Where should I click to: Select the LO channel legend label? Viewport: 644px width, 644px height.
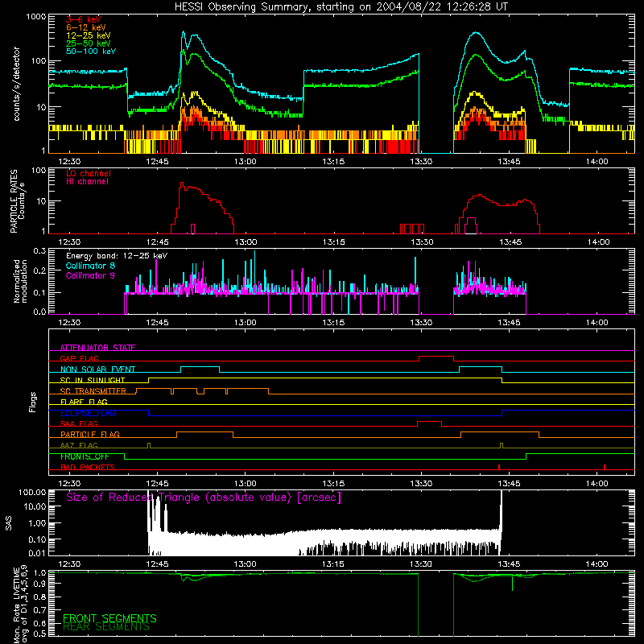point(89,173)
